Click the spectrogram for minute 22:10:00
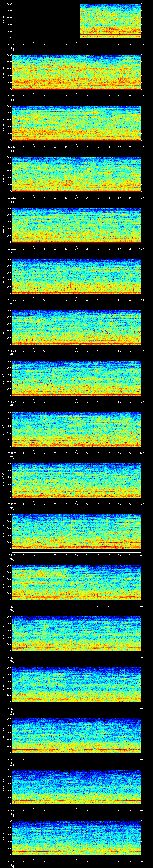The width and height of the screenshot is (153, 868). coord(77,327)
